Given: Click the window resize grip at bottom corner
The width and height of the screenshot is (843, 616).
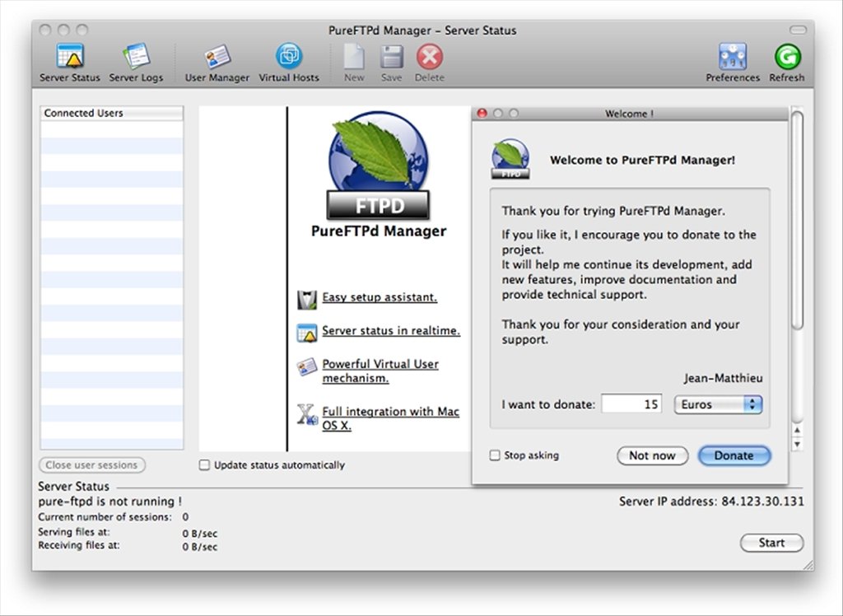Looking at the screenshot, I should pyautogui.click(x=808, y=564).
